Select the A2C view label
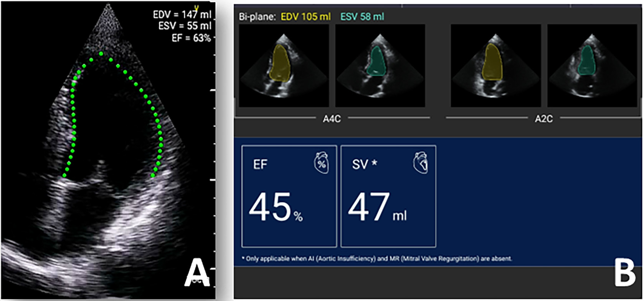644x301 pixels. [543, 119]
